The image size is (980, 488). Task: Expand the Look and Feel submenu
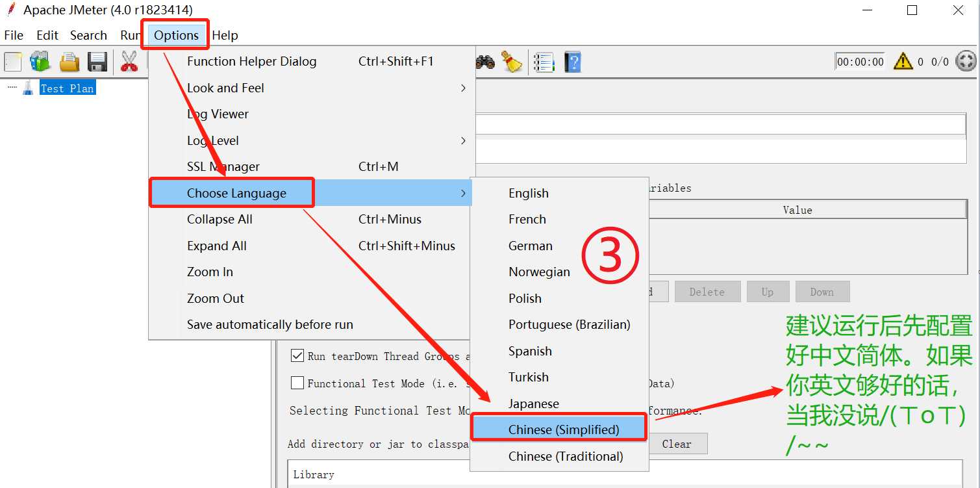(x=312, y=88)
